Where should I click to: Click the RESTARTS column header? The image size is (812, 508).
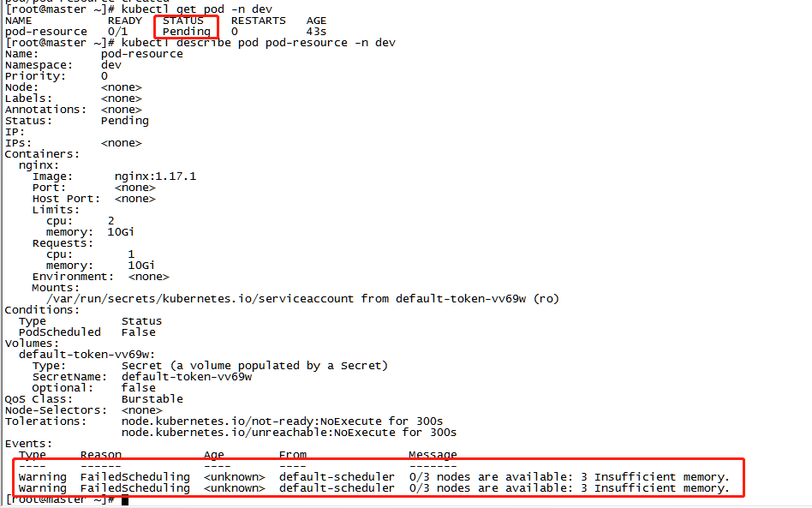pos(259,21)
